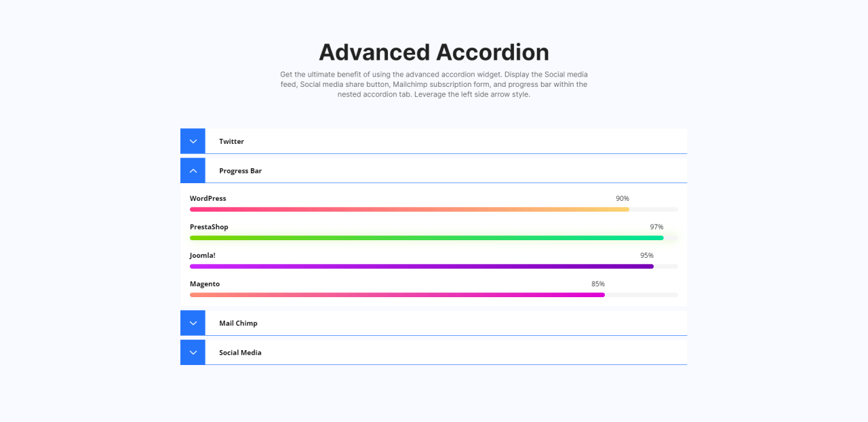The height and width of the screenshot is (422, 868).
Task: Click the WordPress skill label
Action: pos(208,199)
